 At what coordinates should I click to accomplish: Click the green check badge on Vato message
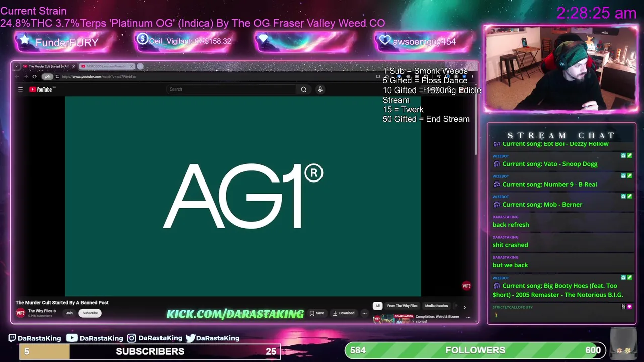coord(629,156)
